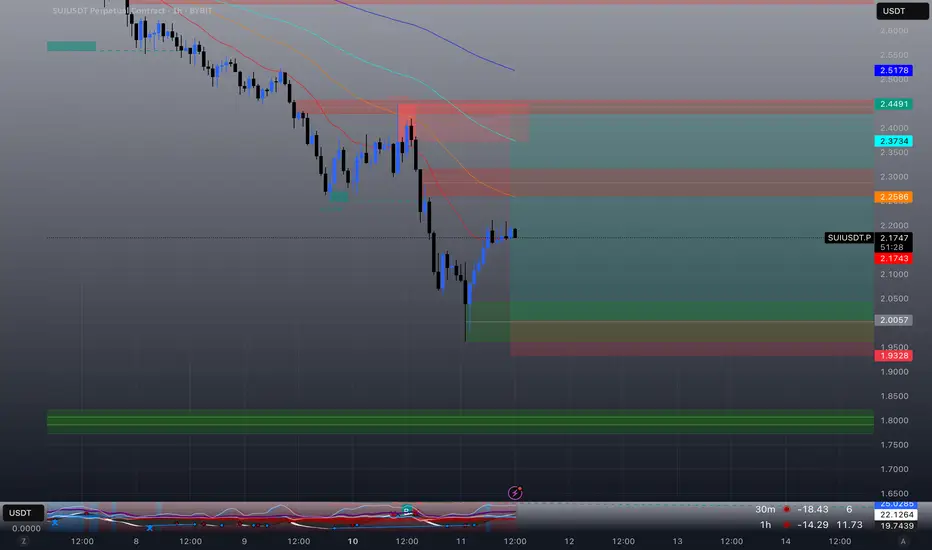Select the red 1.9328 stop price label
This screenshot has width=932, height=550.
(x=893, y=356)
